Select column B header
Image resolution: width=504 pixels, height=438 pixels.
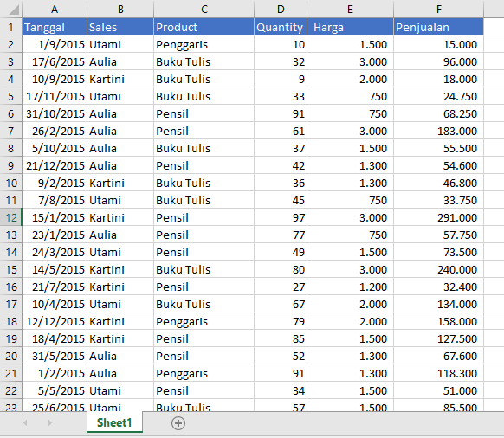[x=120, y=9]
